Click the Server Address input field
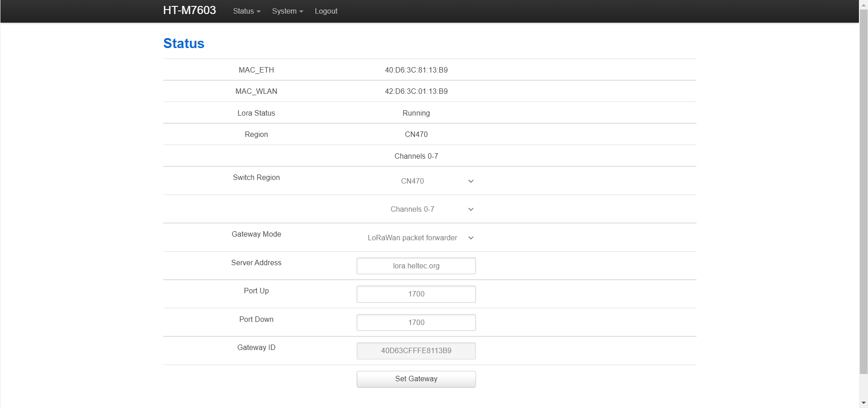This screenshot has width=868, height=408. 416,266
